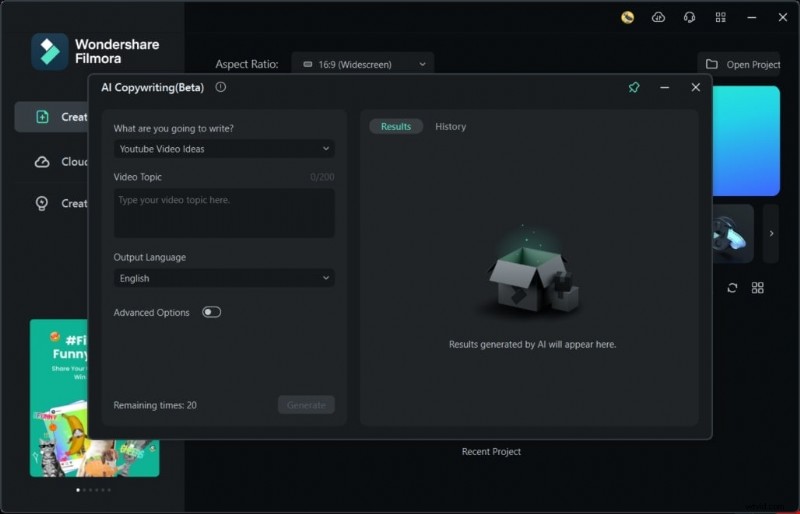Click the refresh icon near recent projects

(x=732, y=288)
